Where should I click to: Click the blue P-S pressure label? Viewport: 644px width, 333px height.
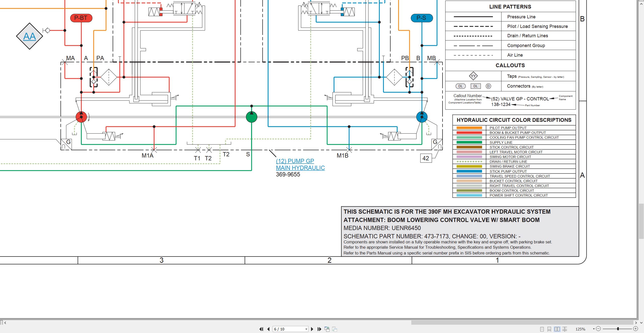tap(422, 18)
